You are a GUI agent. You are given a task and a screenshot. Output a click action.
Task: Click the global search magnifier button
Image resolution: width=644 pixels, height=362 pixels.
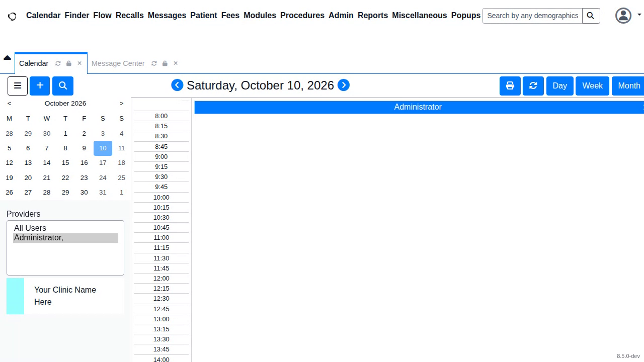(591, 16)
